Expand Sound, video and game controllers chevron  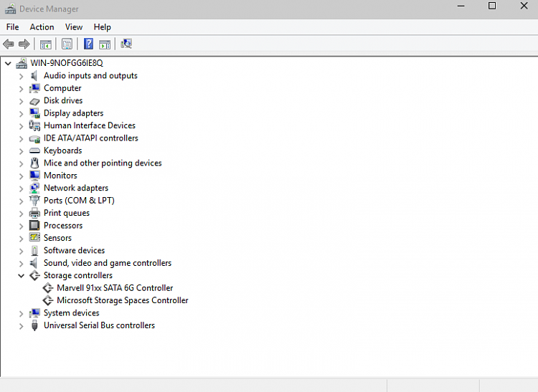[x=21, y=264]
